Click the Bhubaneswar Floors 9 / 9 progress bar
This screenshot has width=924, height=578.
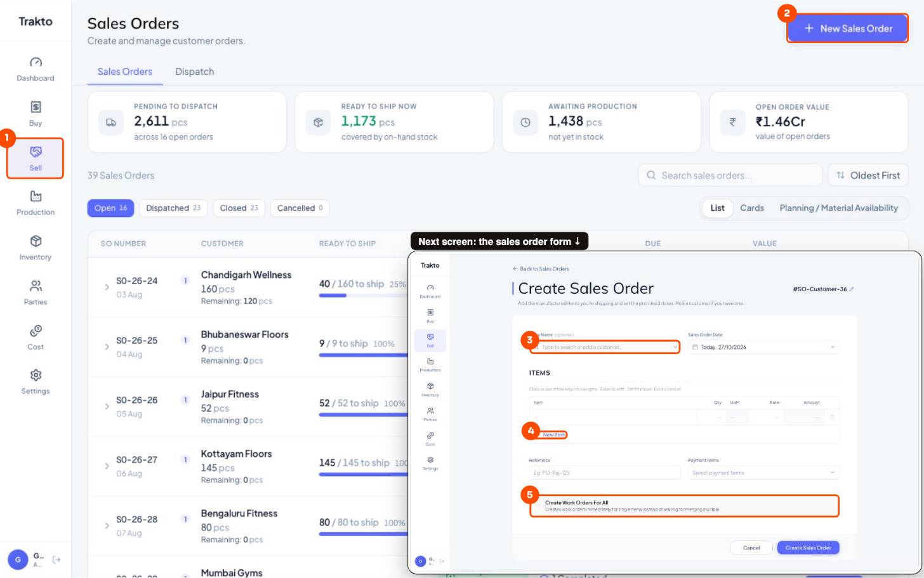(362, 355)
